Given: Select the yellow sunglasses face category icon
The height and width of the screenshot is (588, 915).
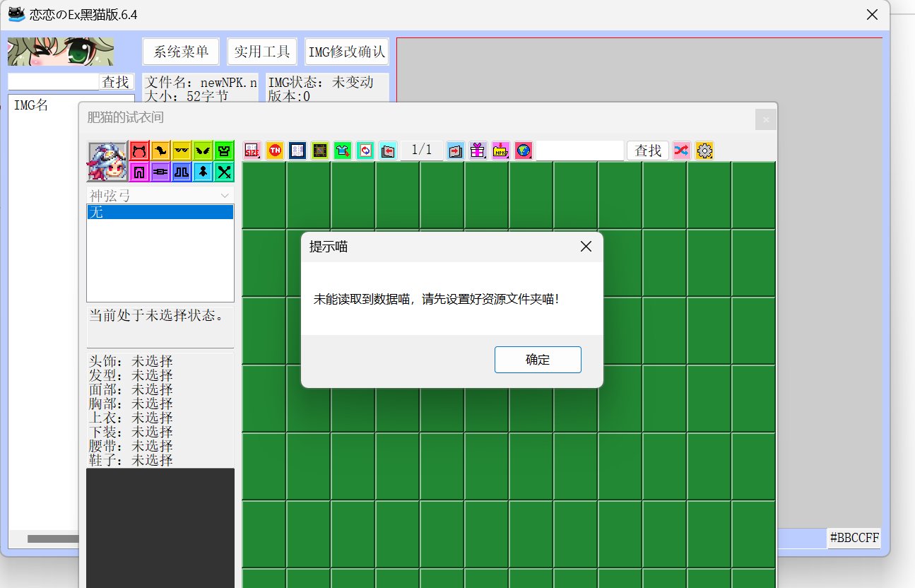Looking at the screenshot, I should [182, 151].
